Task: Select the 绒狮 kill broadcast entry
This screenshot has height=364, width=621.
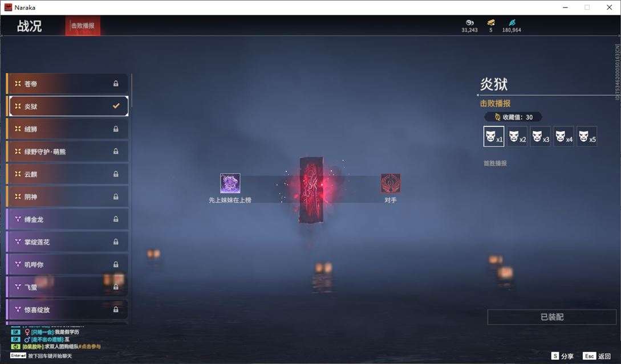Action: click(x=67, y=129)
